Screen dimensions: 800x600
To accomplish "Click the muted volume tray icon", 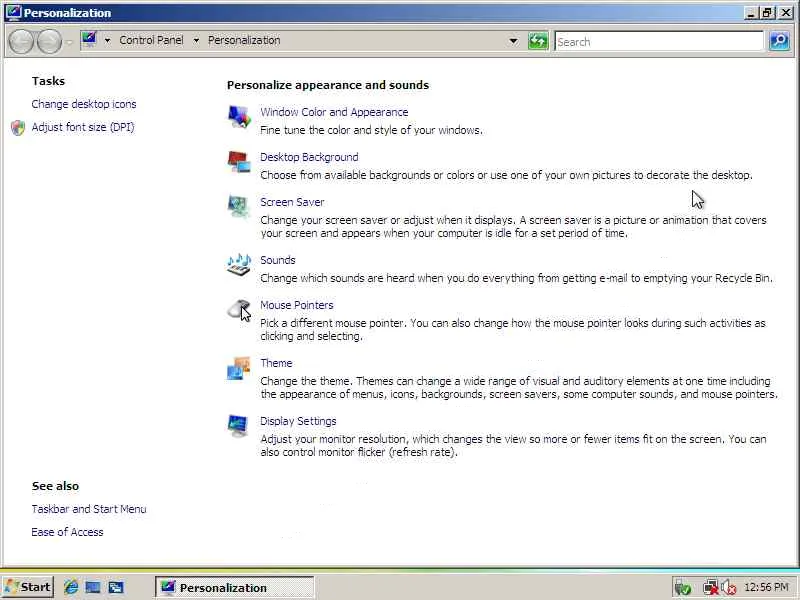I will coord(729,588).
